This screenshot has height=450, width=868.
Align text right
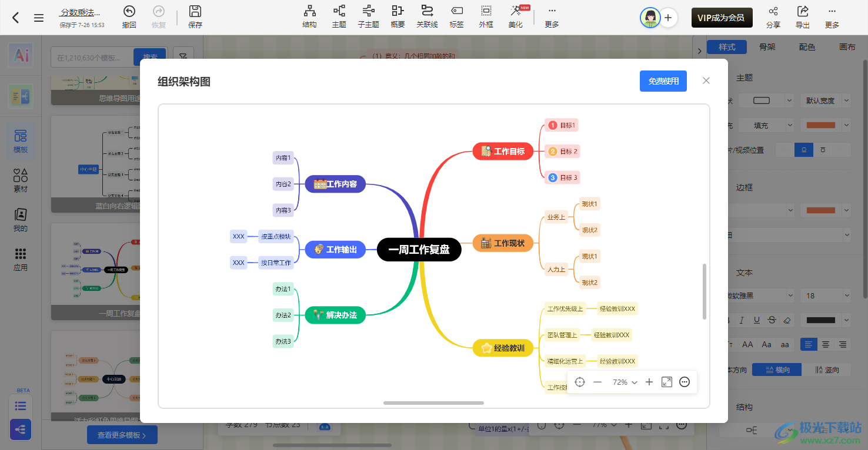(843, 345)
